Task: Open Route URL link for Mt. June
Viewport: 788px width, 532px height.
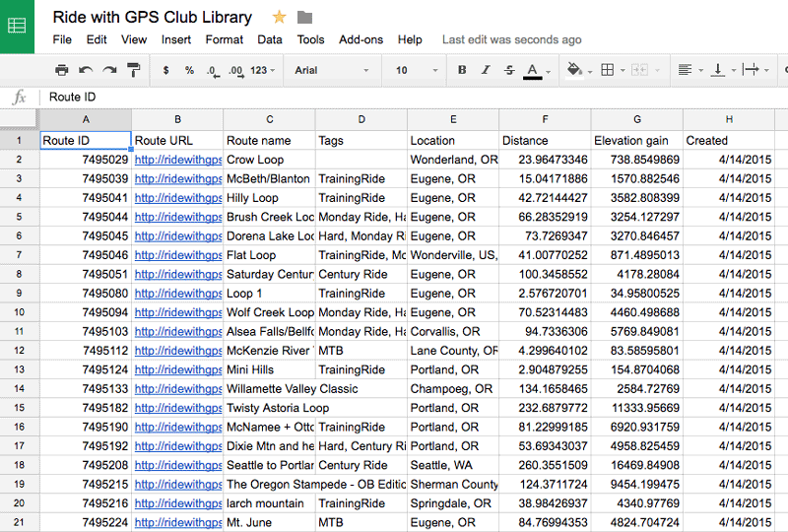Action: (x=178, y=523)
